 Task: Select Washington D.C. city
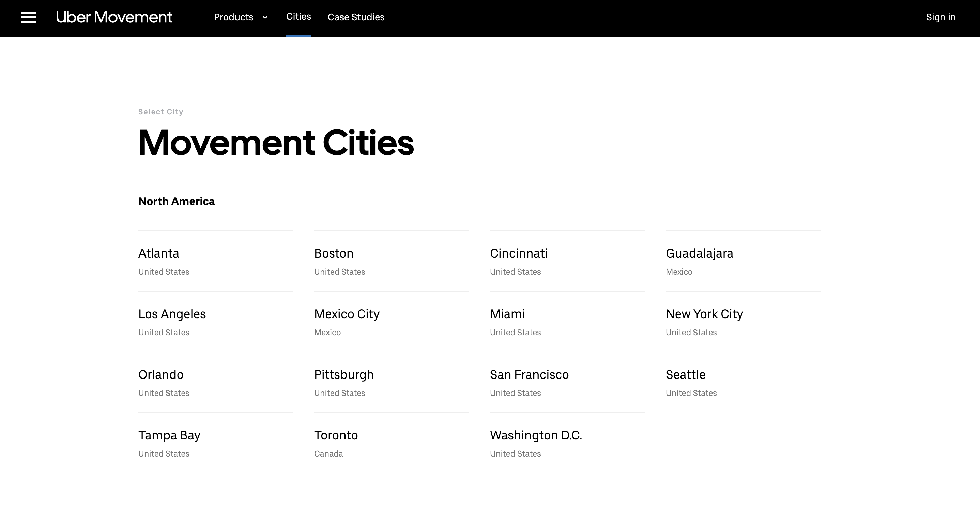point(536,435)
